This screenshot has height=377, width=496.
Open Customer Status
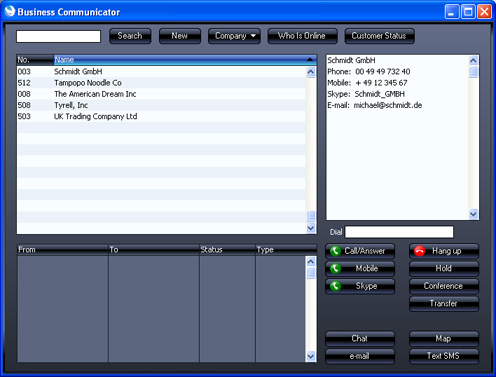click(379, 36)
